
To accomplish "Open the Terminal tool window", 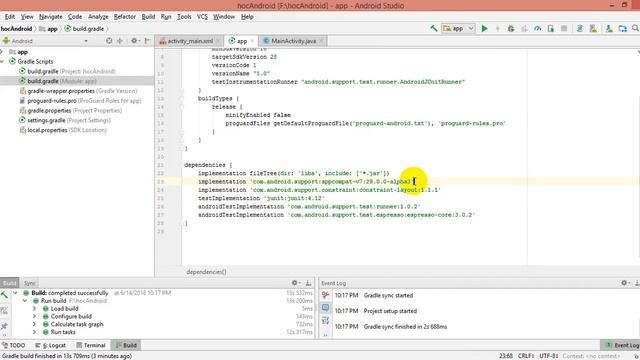I will (91, 345).
